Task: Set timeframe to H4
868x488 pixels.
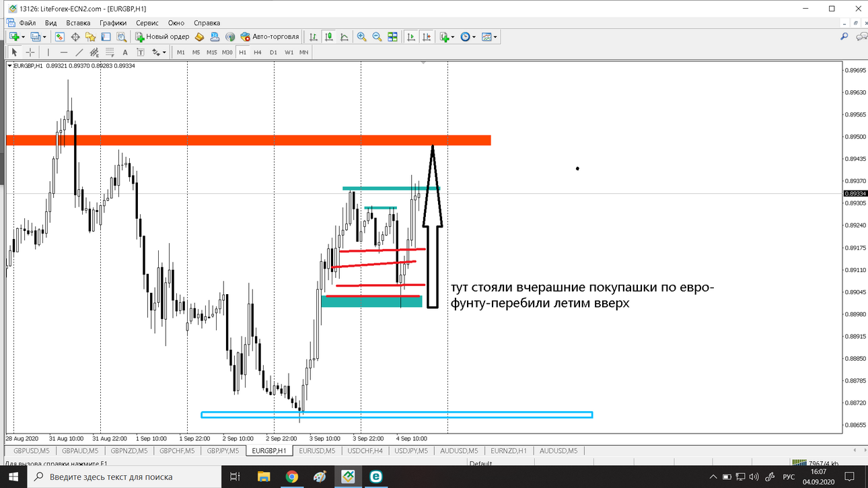Action: click(x=258, y=52)
